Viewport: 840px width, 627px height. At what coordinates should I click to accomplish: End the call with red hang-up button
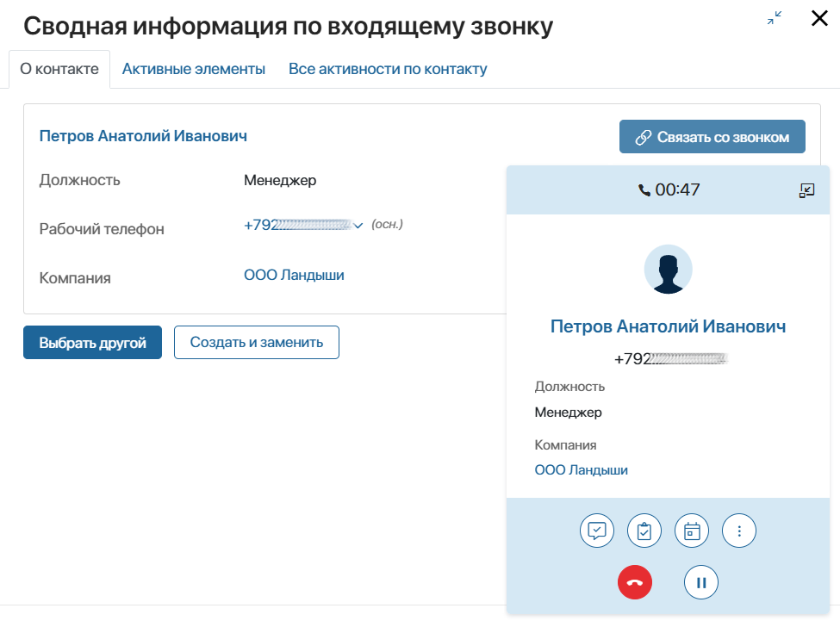(x=635, y=582)
